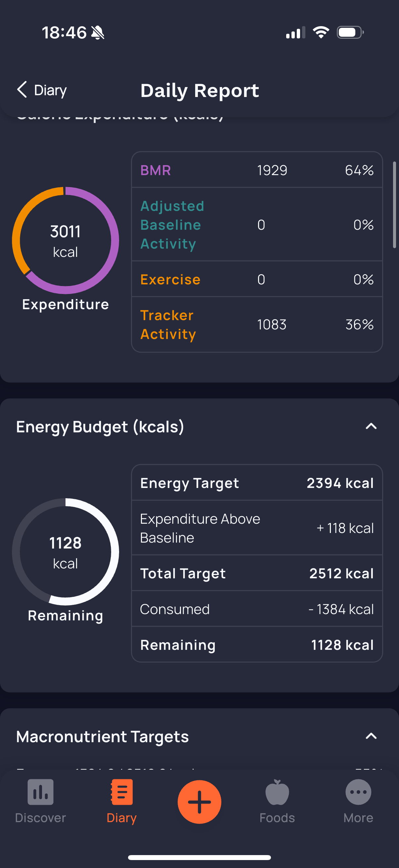The height and width of the screenshot is (868, 399).
Task: Tap the back chevron arrow icon
Action: [x=22, y=90]
